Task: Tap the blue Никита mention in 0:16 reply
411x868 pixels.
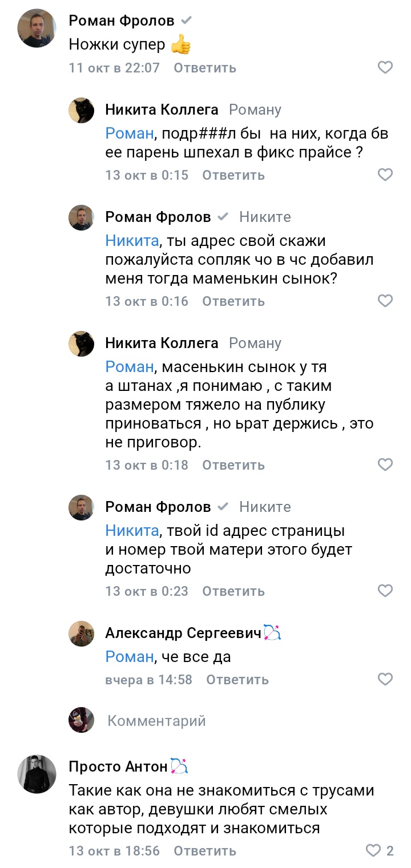Action: pos(132,241)
